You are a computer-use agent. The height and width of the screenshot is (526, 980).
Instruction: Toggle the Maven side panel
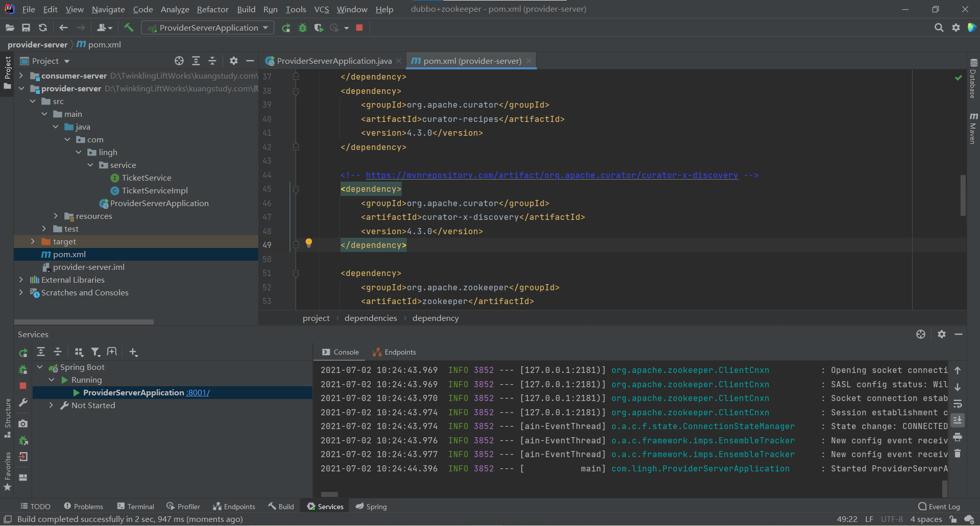click(973, 129)
